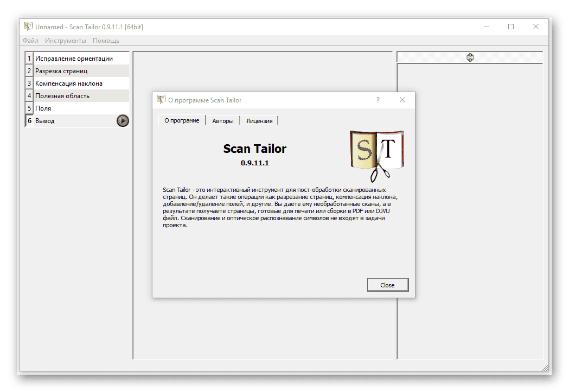Select stage Исправление ориентации
The image size is (569, 392).
77,59
